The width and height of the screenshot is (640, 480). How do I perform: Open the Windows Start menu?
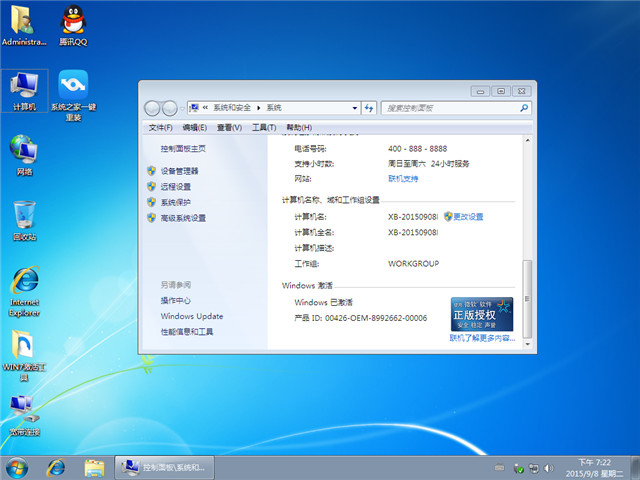point(17,468)
